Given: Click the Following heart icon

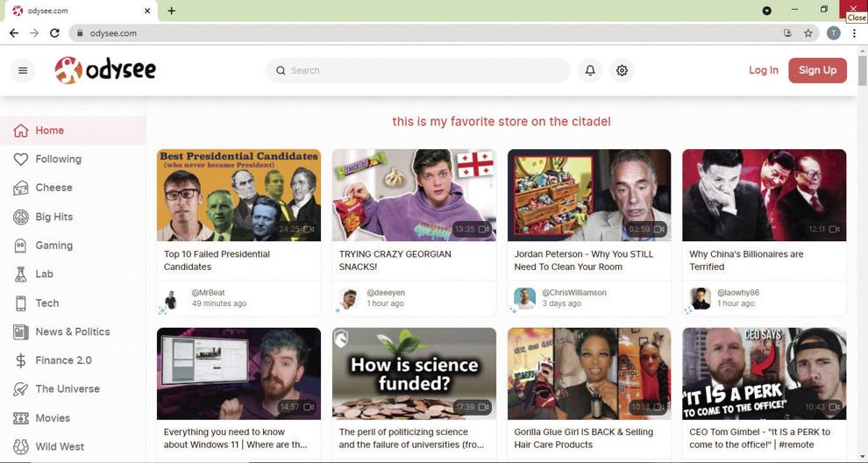Looking at the screenshot, I should click(x=20, y=160).
